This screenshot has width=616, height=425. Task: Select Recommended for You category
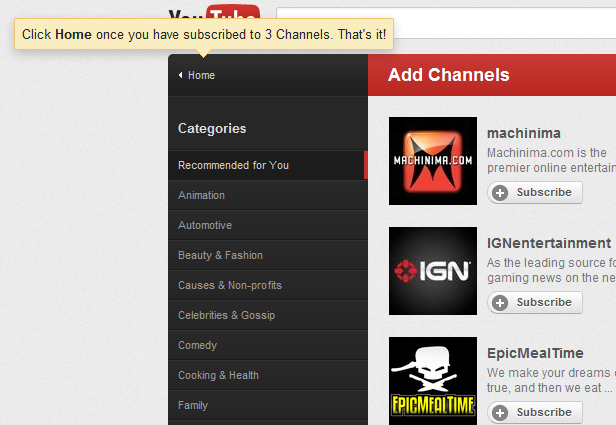pos(268,165)
